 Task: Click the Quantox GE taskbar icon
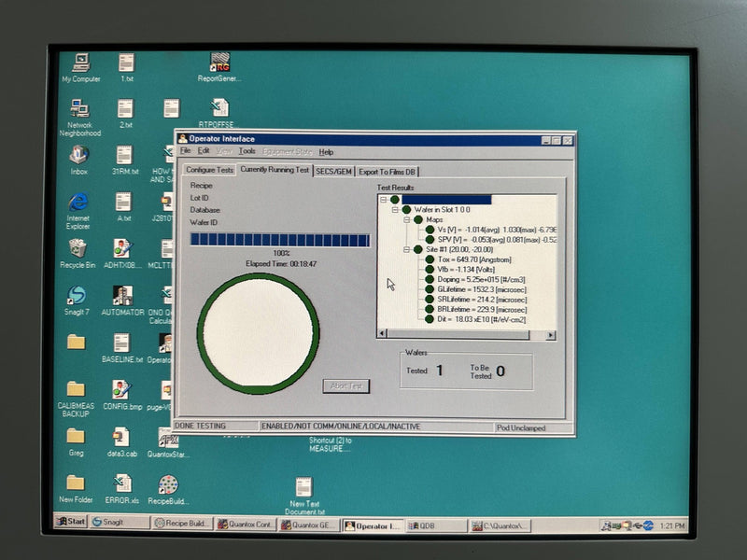[313, 525]
